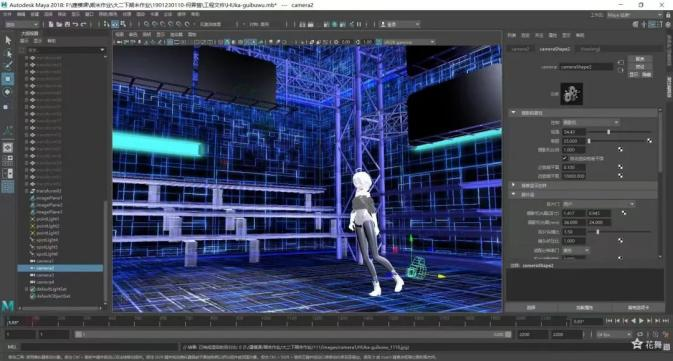Viewport: 673px width, 361px height.
Task: Click the Rotate tool below Move tool
Action: [8, 92]
